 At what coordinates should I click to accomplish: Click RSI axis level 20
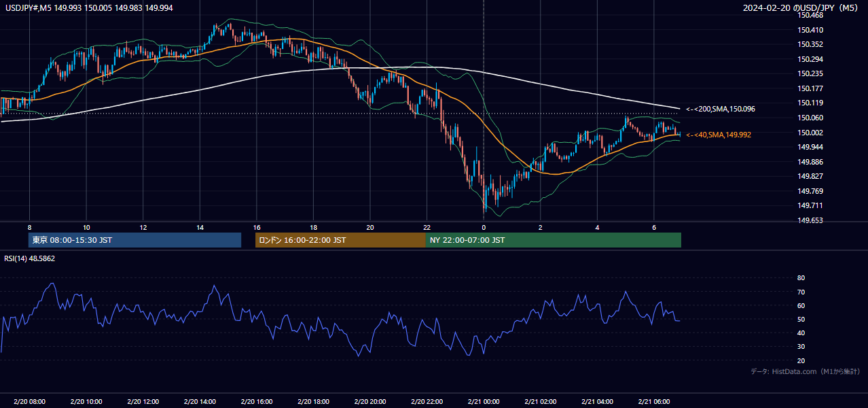click(x=801, y=360)
